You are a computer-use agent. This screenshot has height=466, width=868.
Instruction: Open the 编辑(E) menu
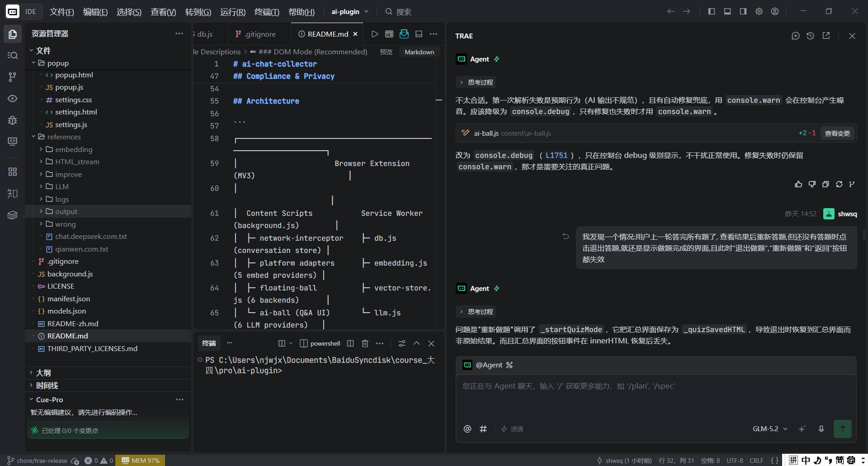[x=95, y=12]
